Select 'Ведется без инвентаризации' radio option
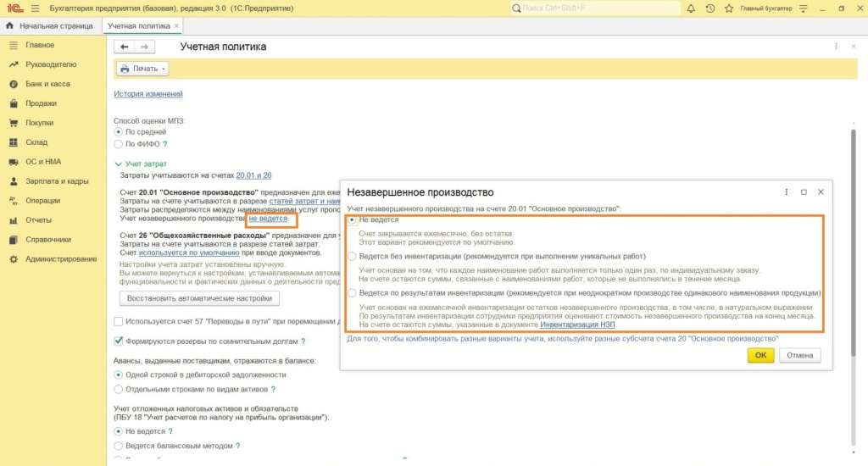The image size is (868, 466). pos(352,256)
